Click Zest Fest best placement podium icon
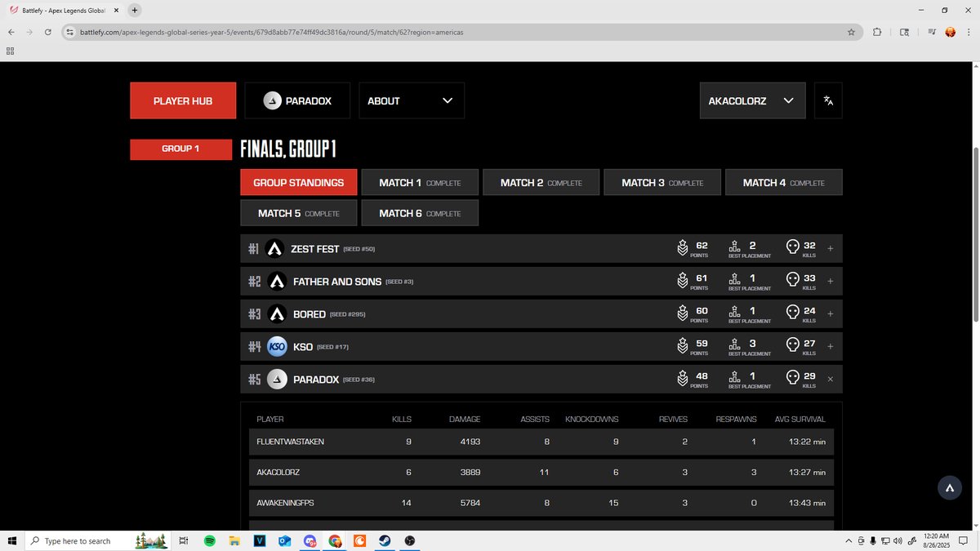This screenshot has height=551, width=980. pos(734,245)
